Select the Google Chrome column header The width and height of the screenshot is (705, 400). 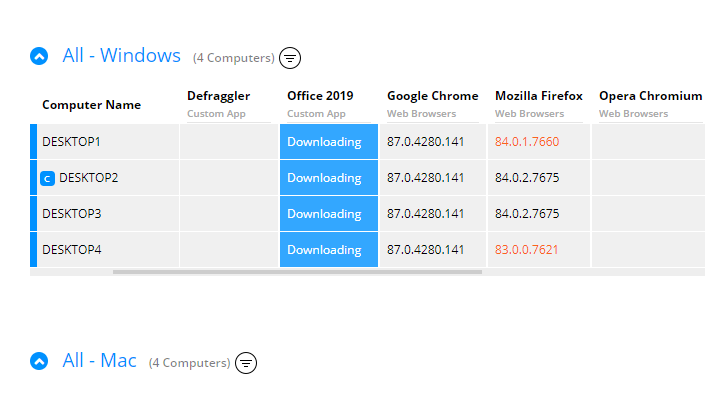click(432, 96)
